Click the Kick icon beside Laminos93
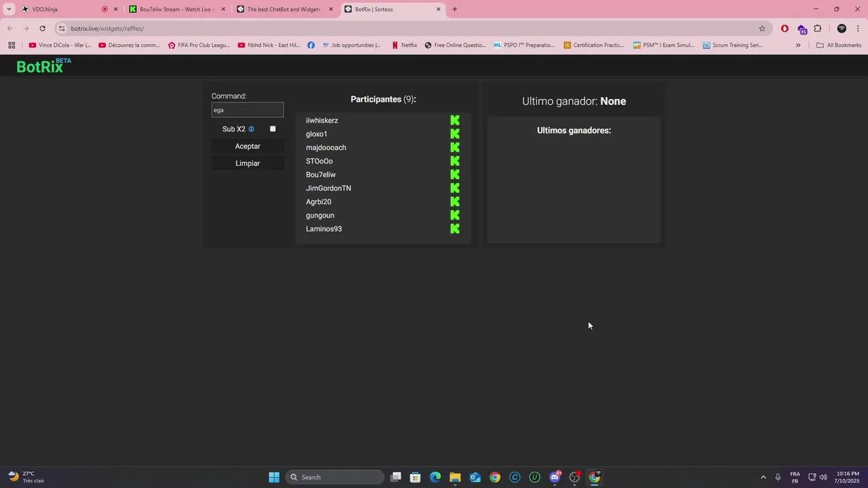This screenshot has width=868, height=488. tap(455, 228)
